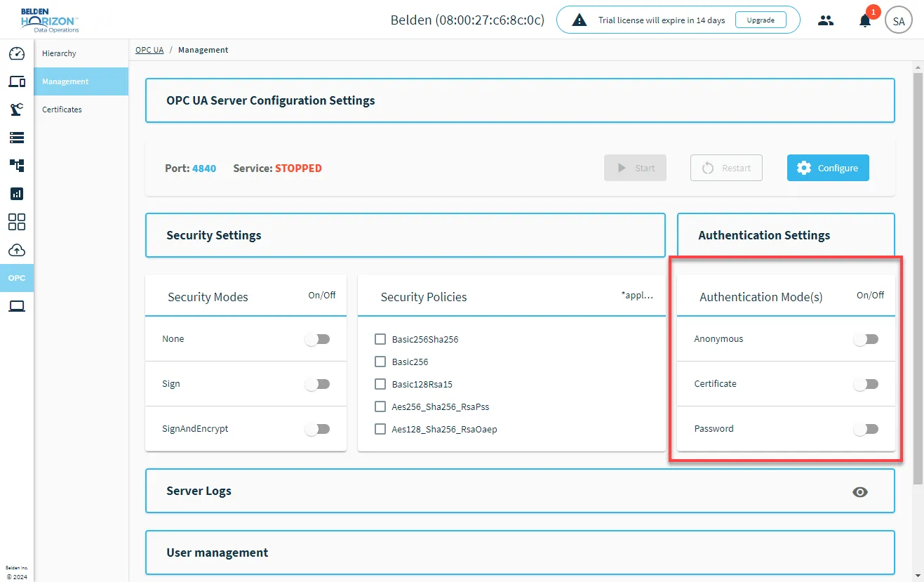
Task: Click the laptop icon in the sidebar
Action: (17, 306)
